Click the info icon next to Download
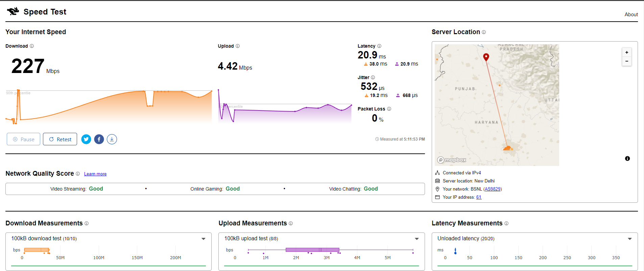The image size is (644, 271). coord(32,46)
